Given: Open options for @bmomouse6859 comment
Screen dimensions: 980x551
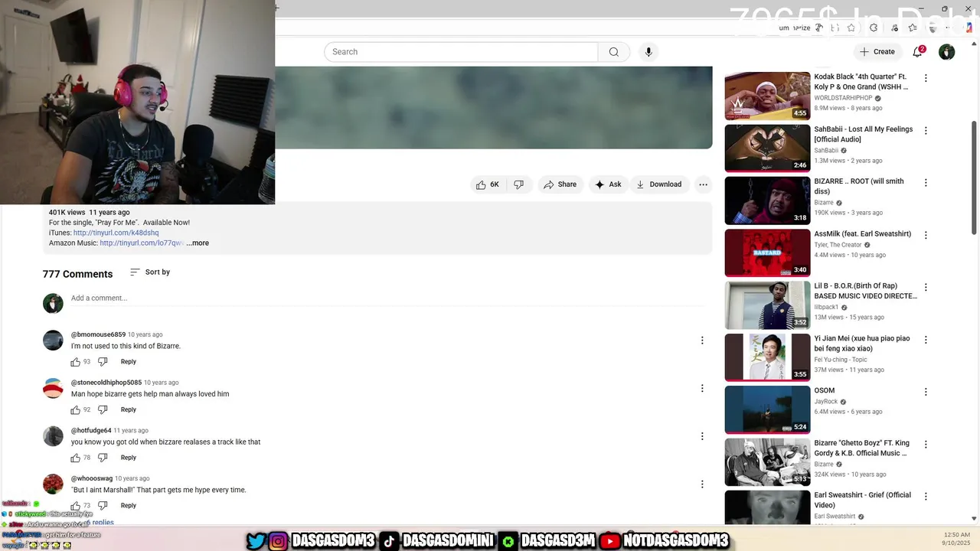Looking at the screenshot, I should tap(702, 341).
